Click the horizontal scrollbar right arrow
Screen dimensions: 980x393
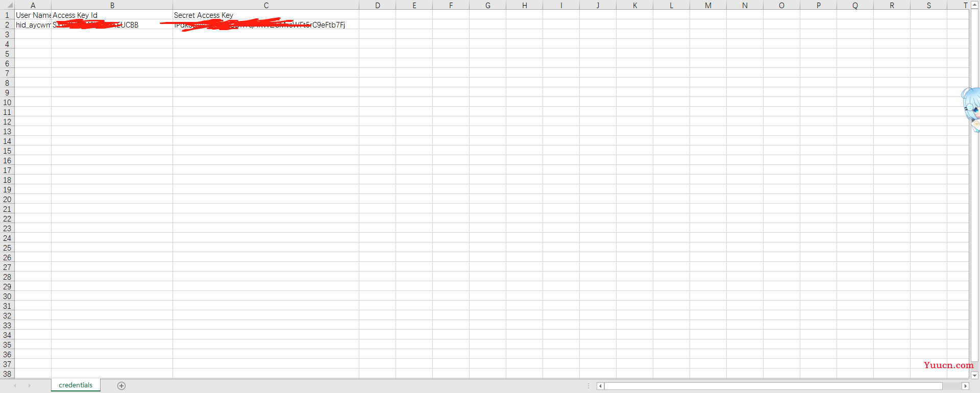(x=965, y=386)
